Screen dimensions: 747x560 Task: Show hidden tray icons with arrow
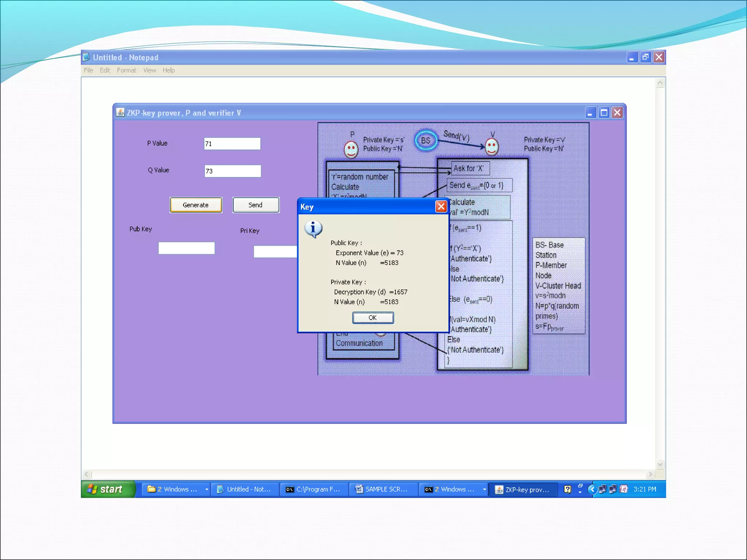tap(592, 489)
